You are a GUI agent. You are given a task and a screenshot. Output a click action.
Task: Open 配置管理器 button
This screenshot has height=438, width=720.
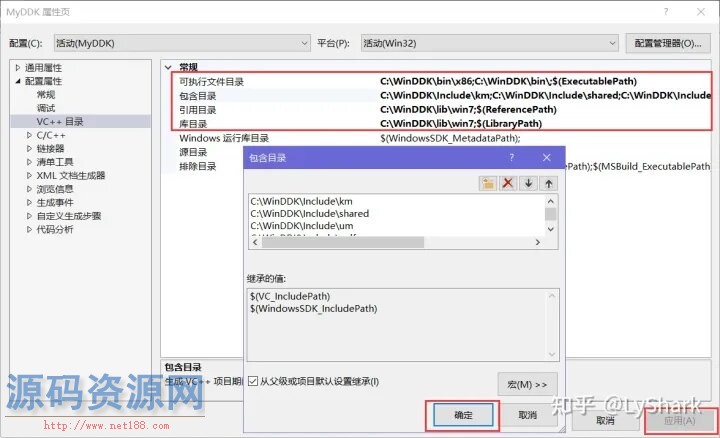click(668, 43)
